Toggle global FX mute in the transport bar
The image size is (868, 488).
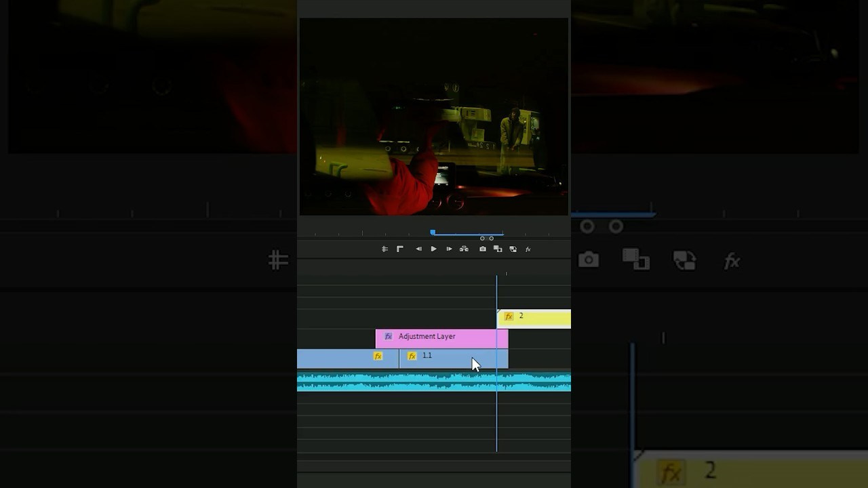coord(528,249)
